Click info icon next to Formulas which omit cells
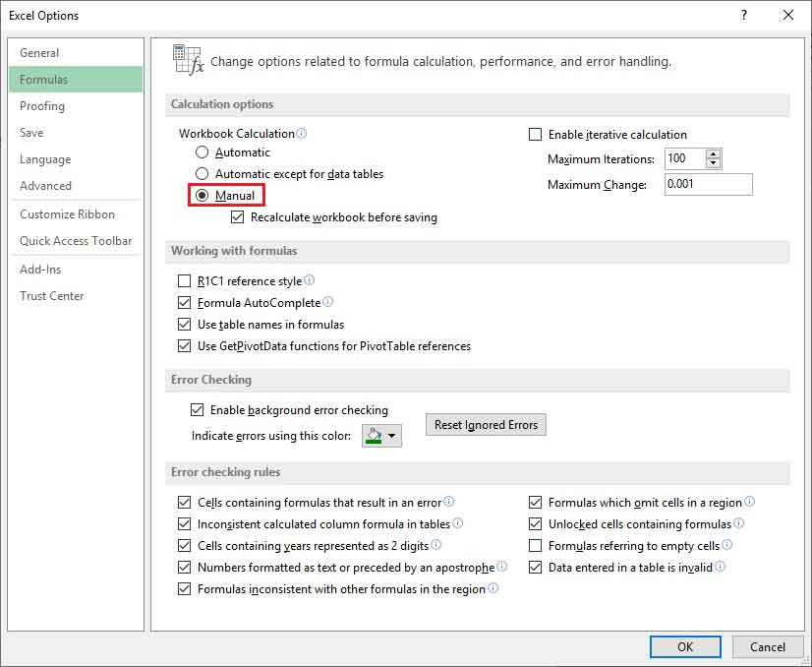This screenshot has height=667, width=812. 750,503
